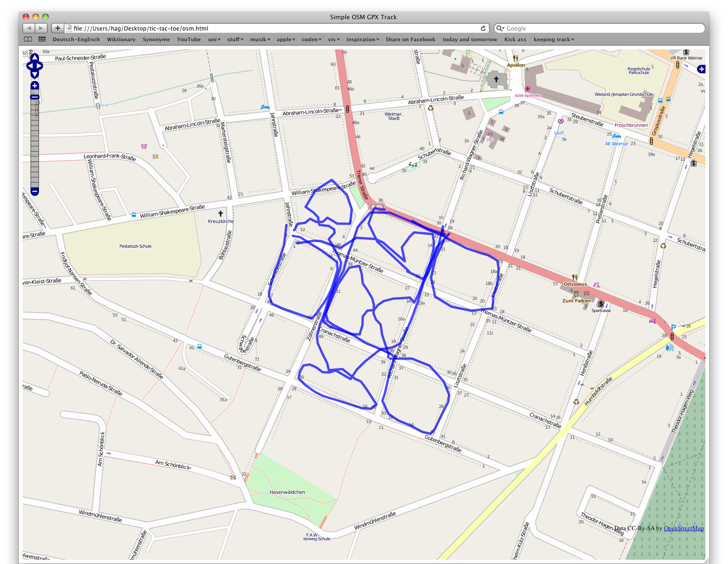Image resolution: width=728 pixels, height=564 pixels.
Task: Reload the page from address bar
Action: (483, 28)
